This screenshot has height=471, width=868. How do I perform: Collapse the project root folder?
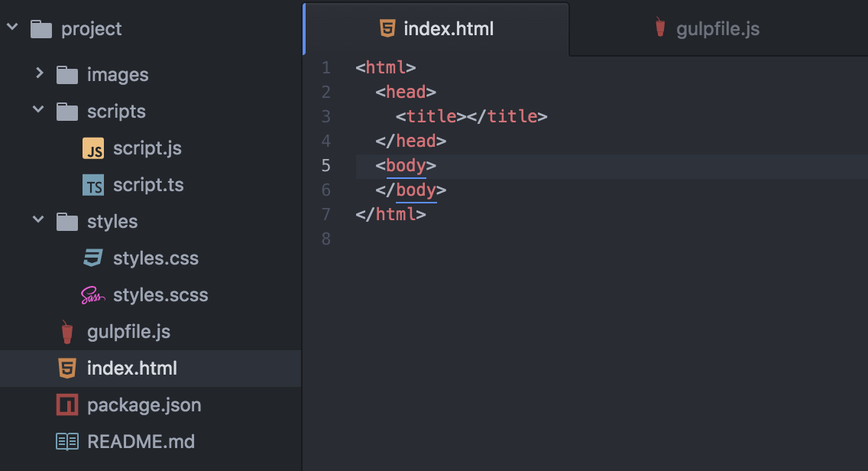pos(11,25)
